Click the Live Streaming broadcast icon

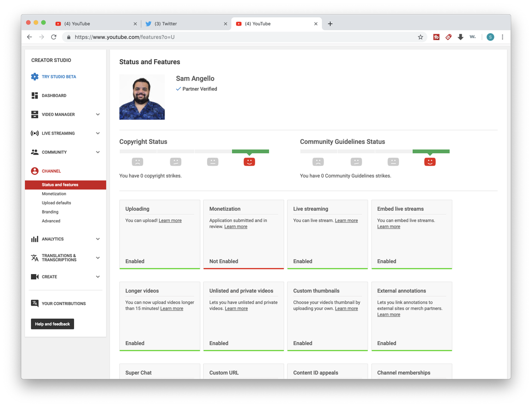point(35,133)
